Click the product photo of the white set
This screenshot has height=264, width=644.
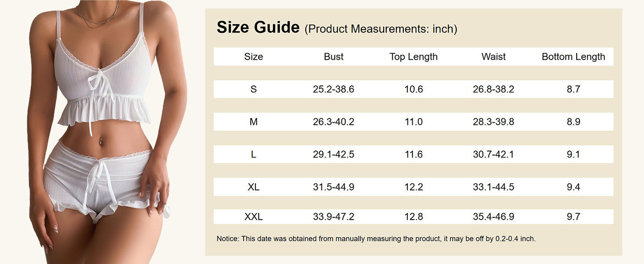(x=106, y=132)
